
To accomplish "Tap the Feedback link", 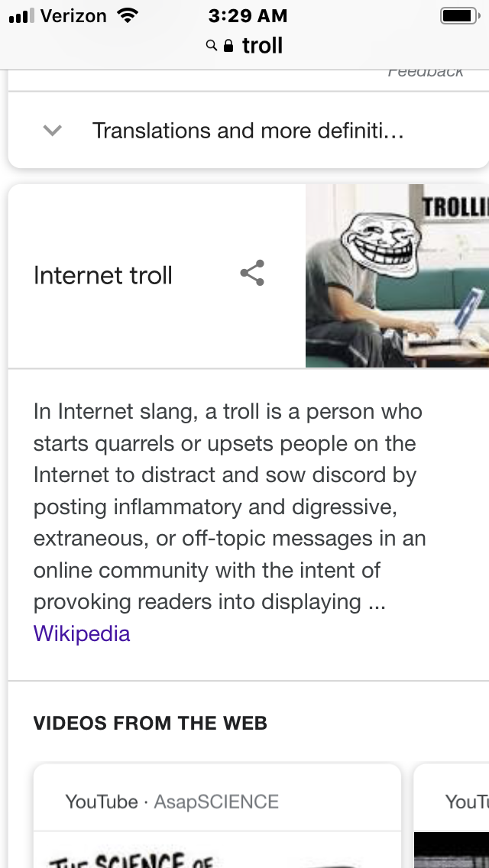I will click(x=426, y=72).
